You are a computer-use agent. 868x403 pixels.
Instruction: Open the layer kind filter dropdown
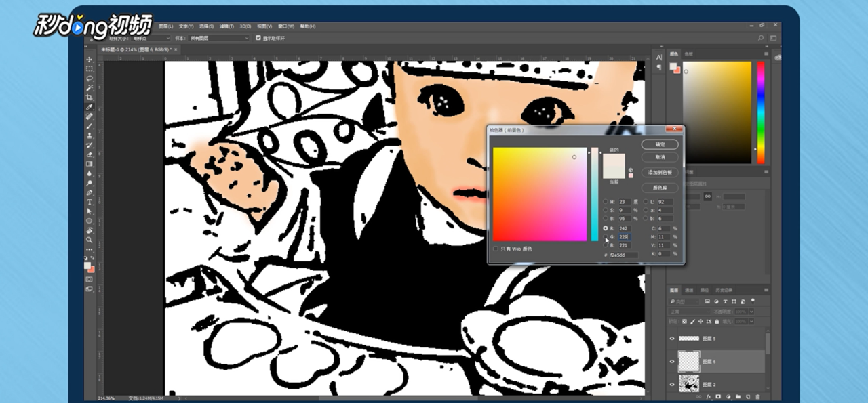point(684,301)
